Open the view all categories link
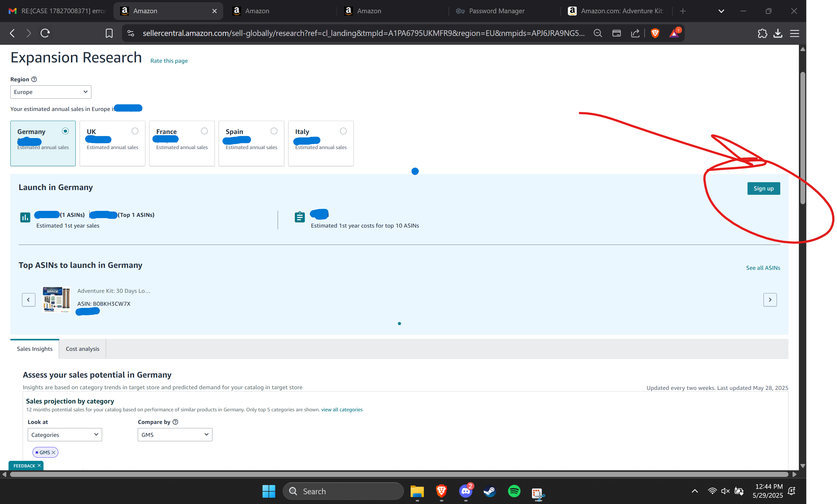 pyautogui.click(x=342, y=409)
